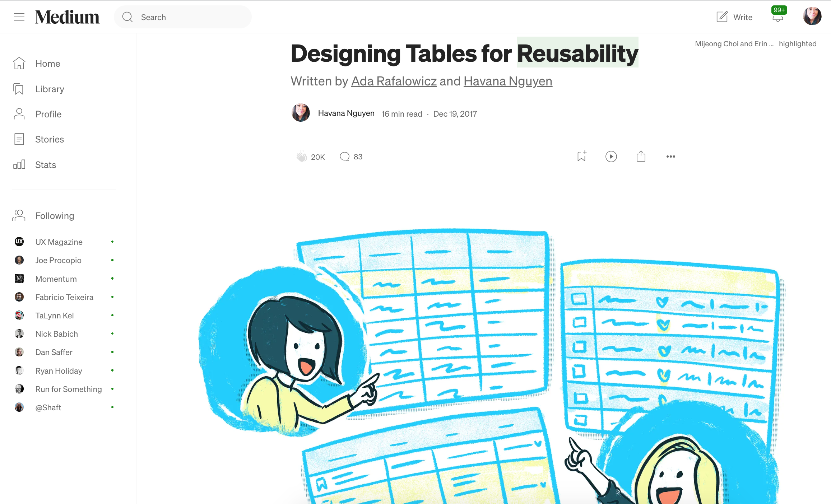Go to Home in sidebar
831x504 pixels.
tap(47, 64)
